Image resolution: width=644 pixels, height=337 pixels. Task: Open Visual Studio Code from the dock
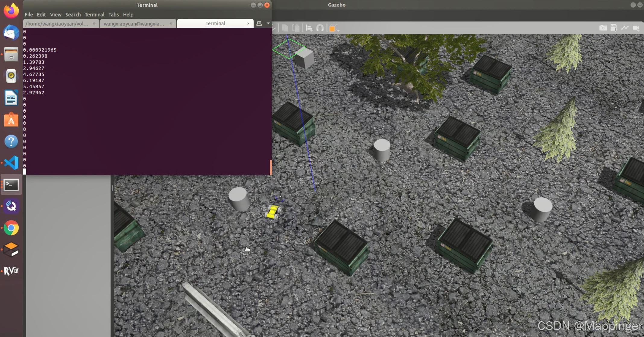(11, 163)
